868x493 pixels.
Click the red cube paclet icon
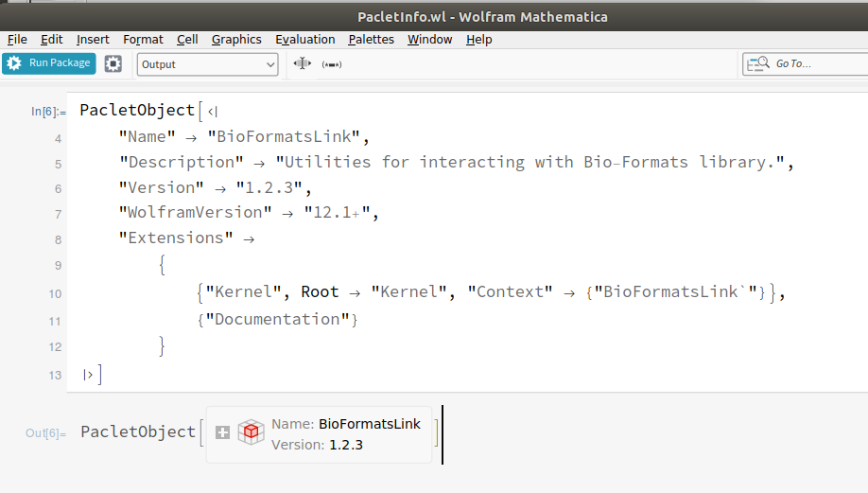251,432
